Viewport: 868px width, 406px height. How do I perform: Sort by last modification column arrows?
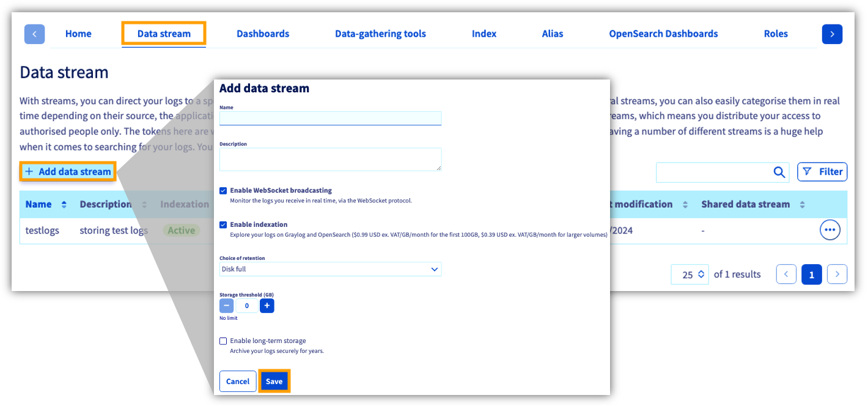point(685,205)
